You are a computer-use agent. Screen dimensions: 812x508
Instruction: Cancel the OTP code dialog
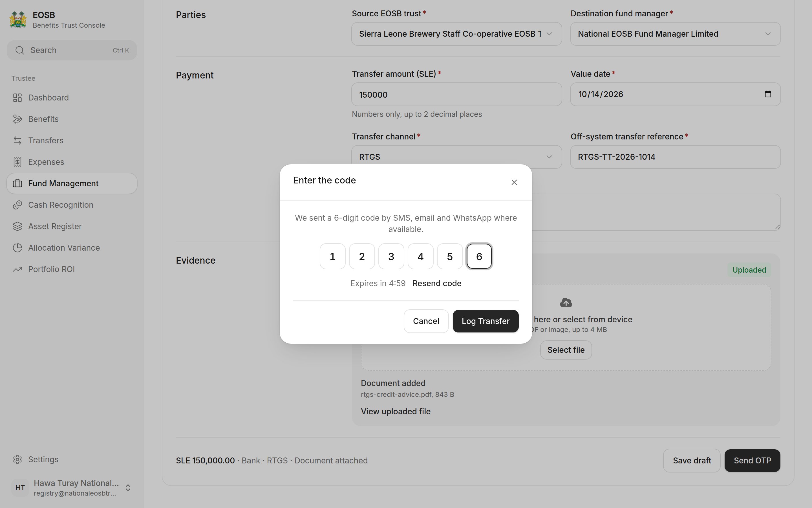click(x=426, y=321)
